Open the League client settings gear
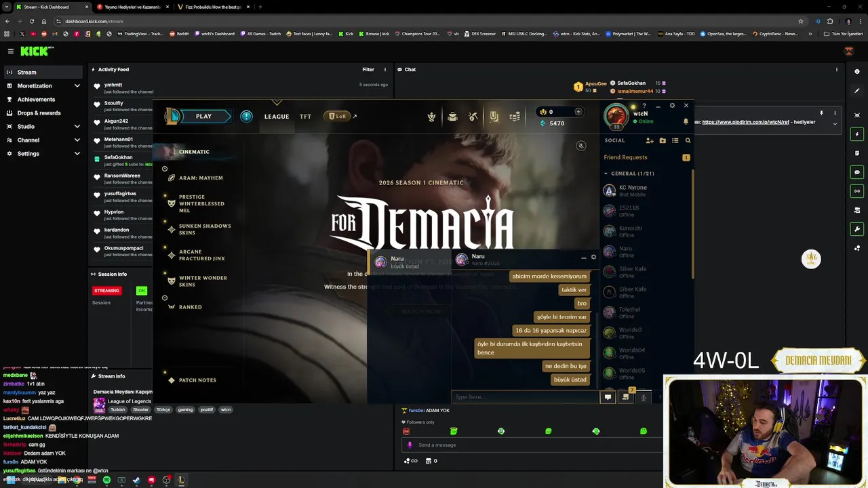This screenshot has height=488, width=868. [x=672, y=106]
